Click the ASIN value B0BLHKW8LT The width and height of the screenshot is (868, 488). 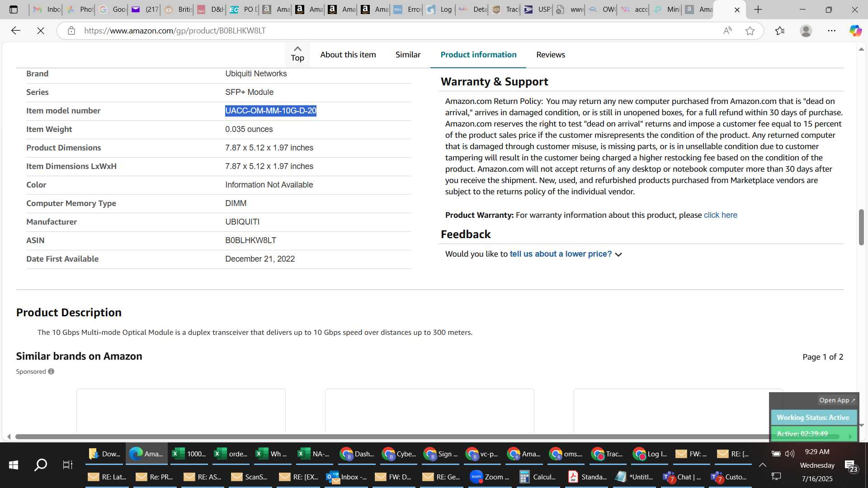click(250, 240)
